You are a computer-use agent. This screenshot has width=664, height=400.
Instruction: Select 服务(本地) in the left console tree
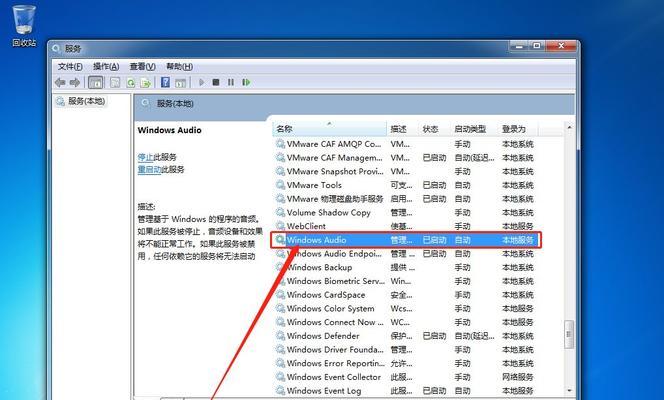coord(86,101)
